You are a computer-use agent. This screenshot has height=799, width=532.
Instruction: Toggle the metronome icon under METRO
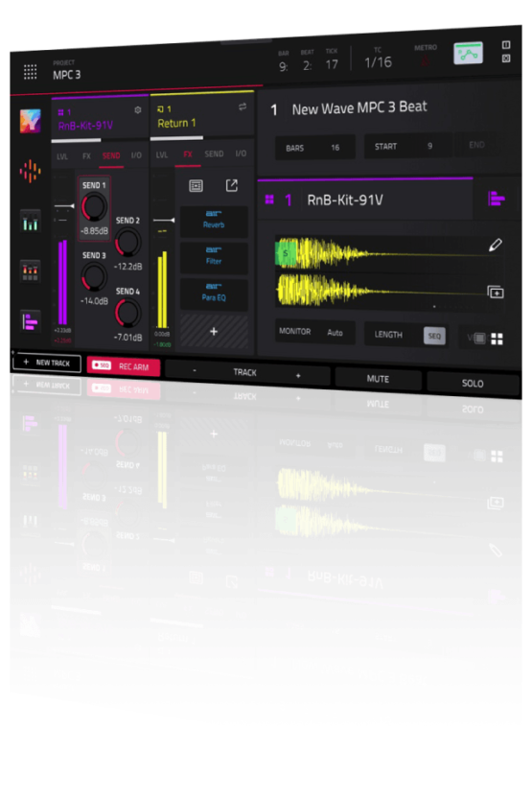[425, 61]
